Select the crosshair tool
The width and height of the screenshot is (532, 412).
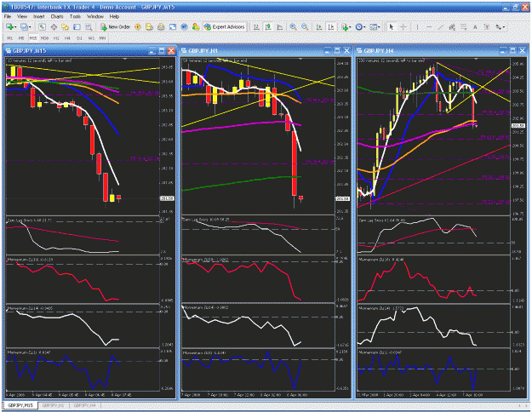tap(403, 26)
